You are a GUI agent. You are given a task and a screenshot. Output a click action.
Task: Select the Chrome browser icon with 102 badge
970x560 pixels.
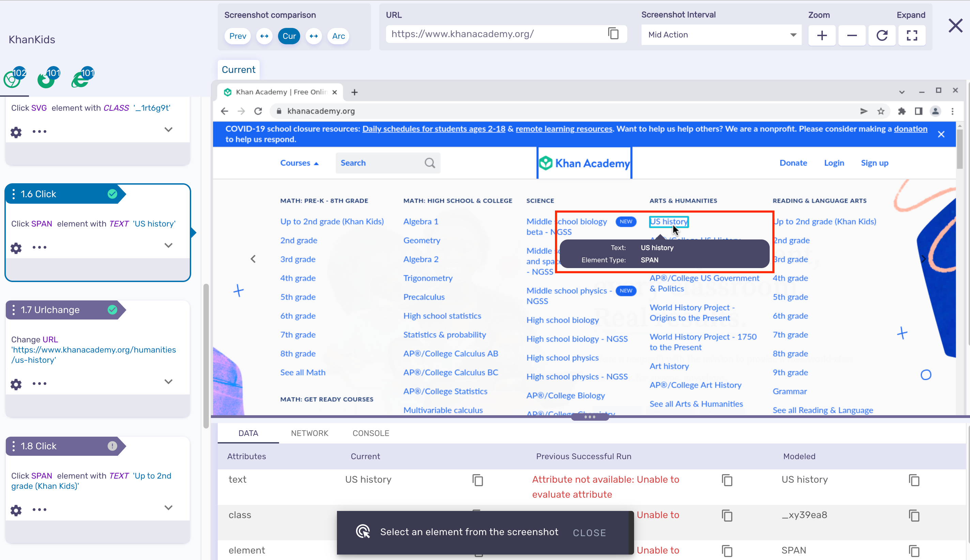coord(14,78)
